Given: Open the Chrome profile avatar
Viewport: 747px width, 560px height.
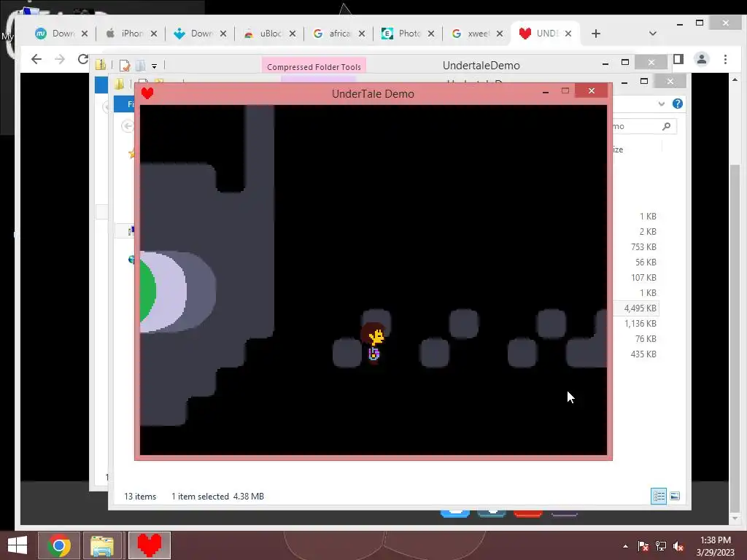Looking at the screenshot, I should [702, 59].
